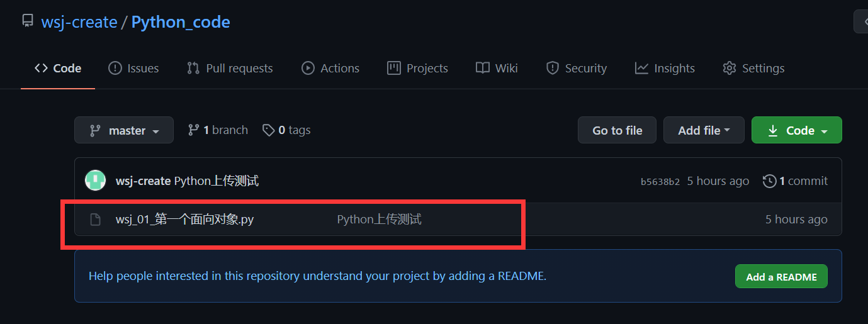Click the commit history clock icon
The image size is (868, 324).
point(769,181)
